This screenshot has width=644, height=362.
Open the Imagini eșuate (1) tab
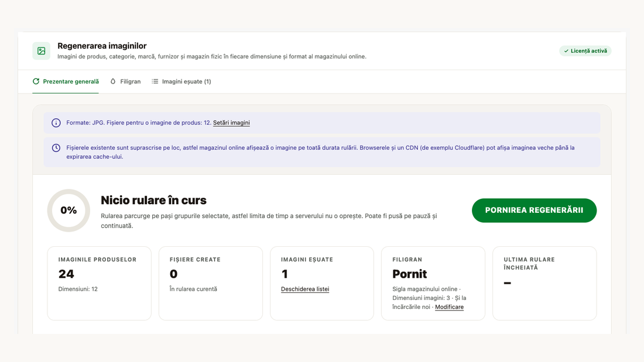coord(181,81)
